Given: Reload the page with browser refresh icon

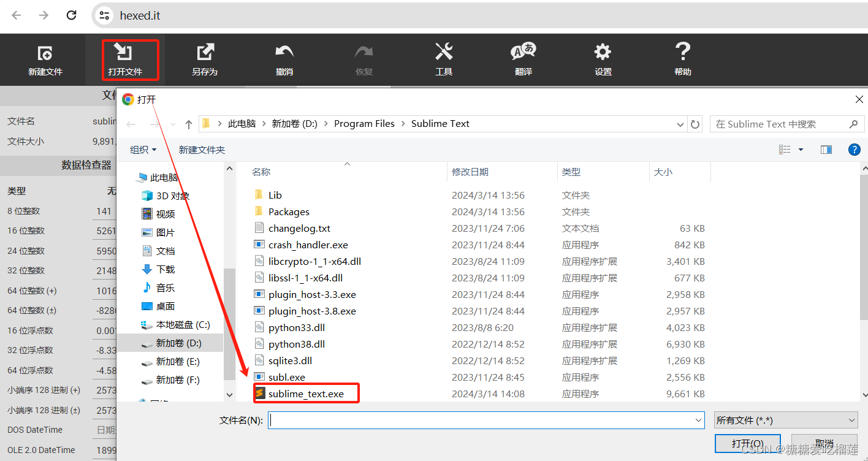Looking at the screenshot, I should coord(71,15).
